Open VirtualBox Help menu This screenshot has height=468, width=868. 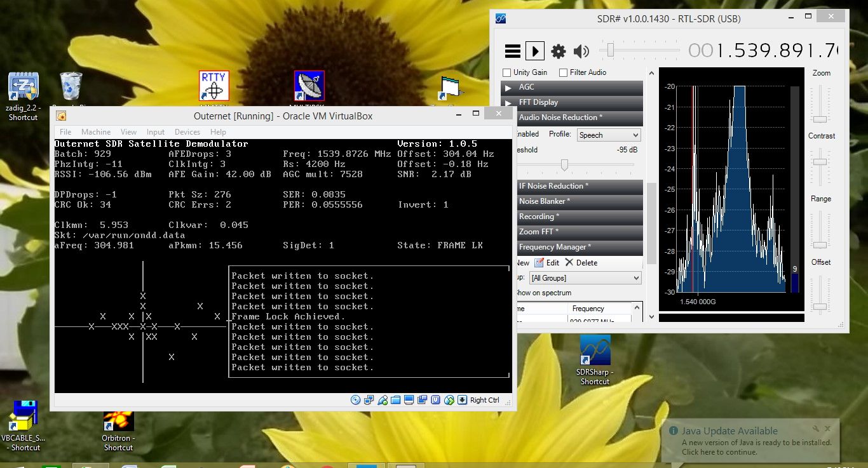click(x=218, y=132)
